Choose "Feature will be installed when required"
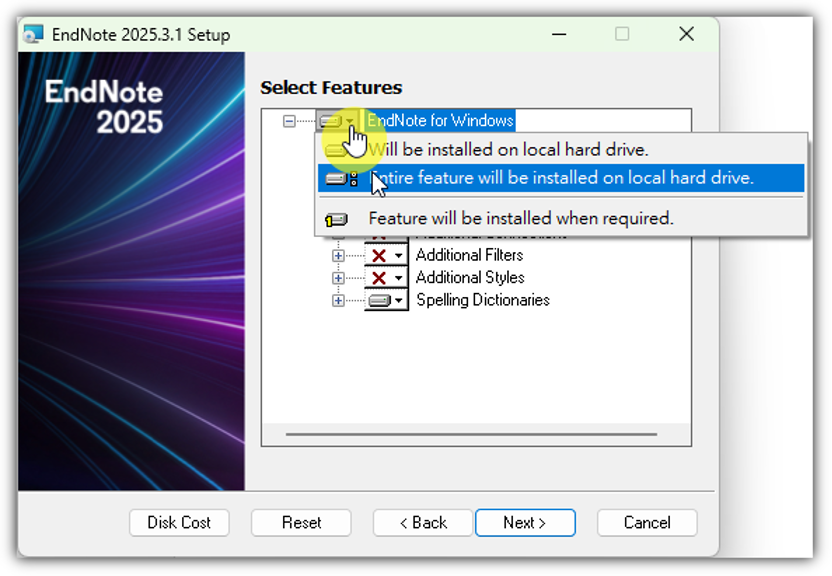 click(561, 218)
